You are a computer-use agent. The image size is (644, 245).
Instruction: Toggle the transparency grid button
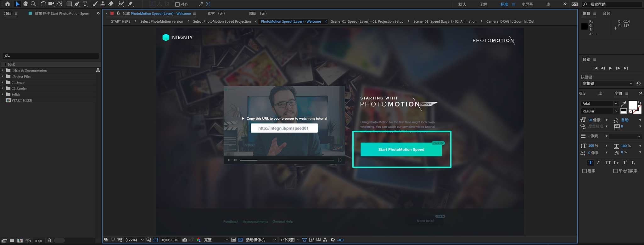click(240, 240)
